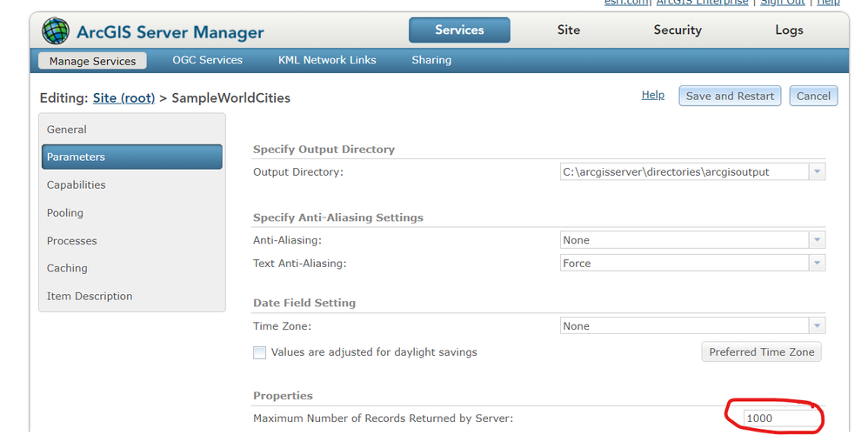Click the Sharing submenu item
Viewport: 868px width, 435px height.
coord(431,60)
